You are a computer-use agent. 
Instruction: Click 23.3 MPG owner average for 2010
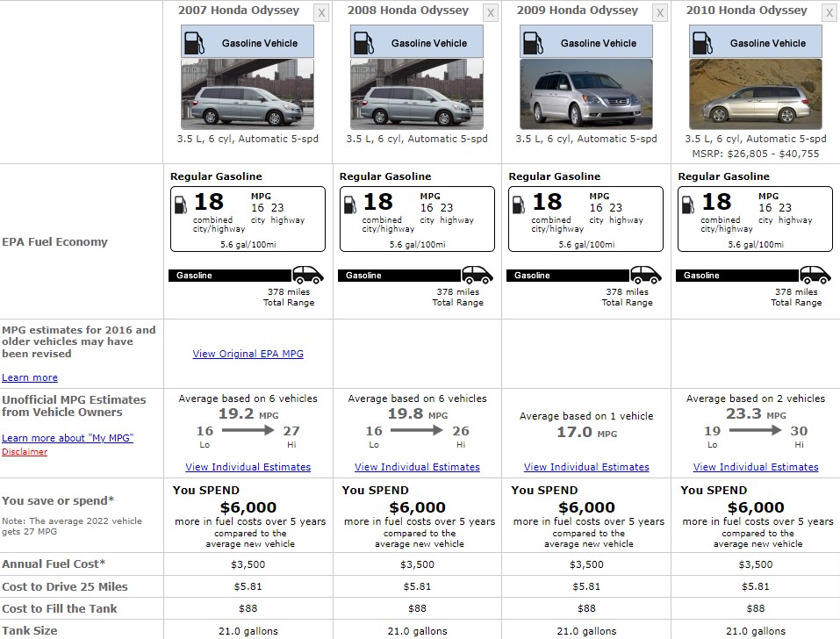[757, 414]
